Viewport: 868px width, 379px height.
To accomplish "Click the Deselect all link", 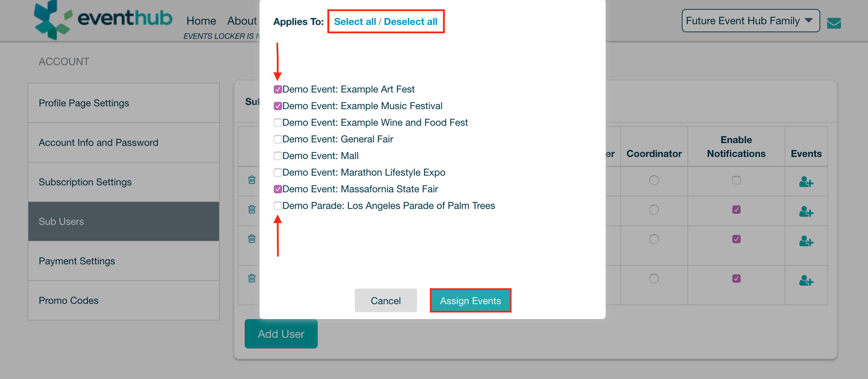I will click(x=410, y=21).
